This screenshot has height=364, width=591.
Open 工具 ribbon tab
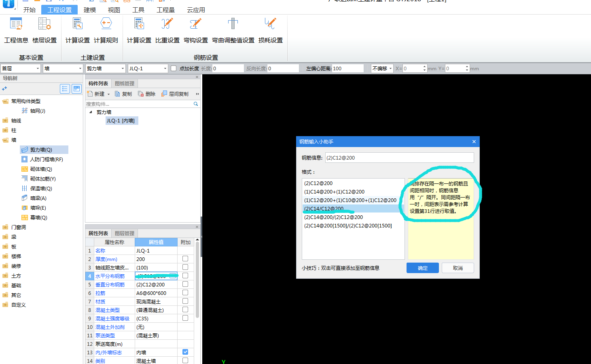(138, 10)
